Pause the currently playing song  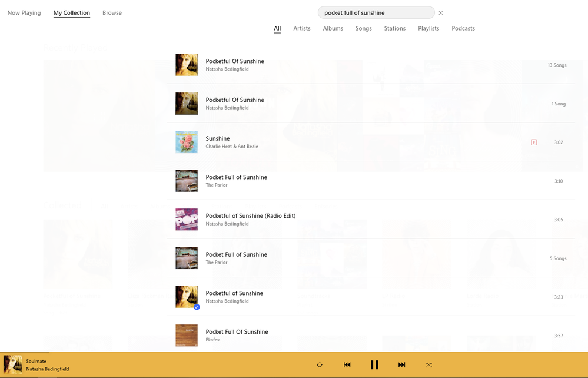coord(374,365)
